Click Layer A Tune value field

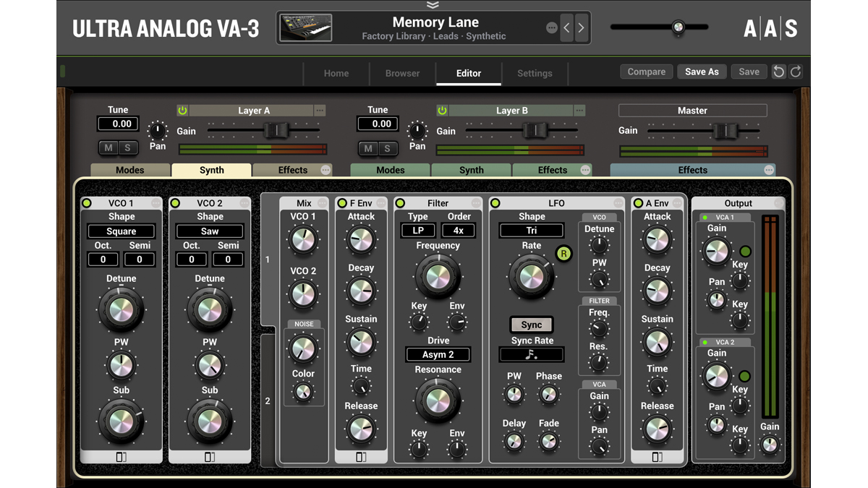coord(118,124)
